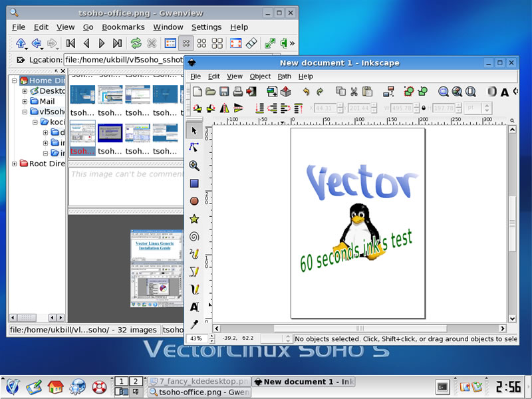Viewport: 532px width, 399px height.
Task: Open the Path menu in Inkscape
Action: tap(285, 76)
